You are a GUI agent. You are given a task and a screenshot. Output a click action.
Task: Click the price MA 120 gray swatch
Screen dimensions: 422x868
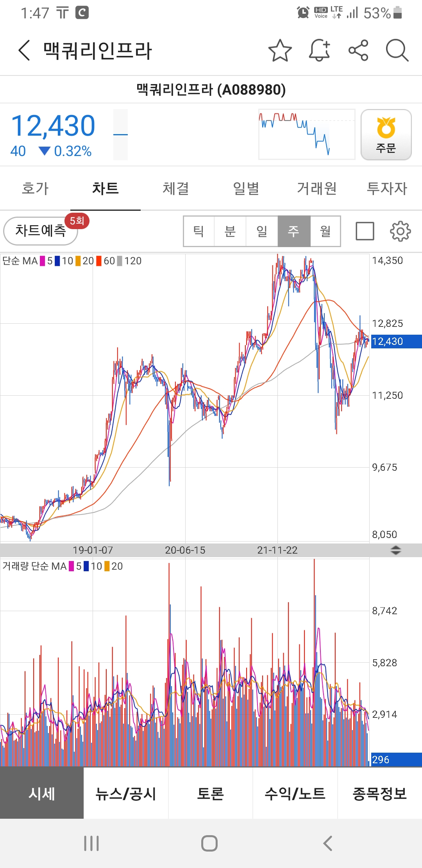pos(120,261)
